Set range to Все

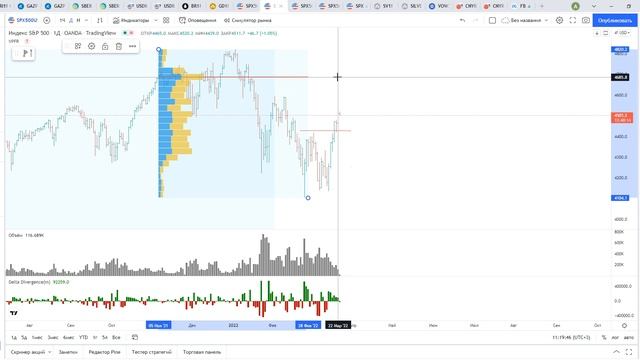point(116,338)
